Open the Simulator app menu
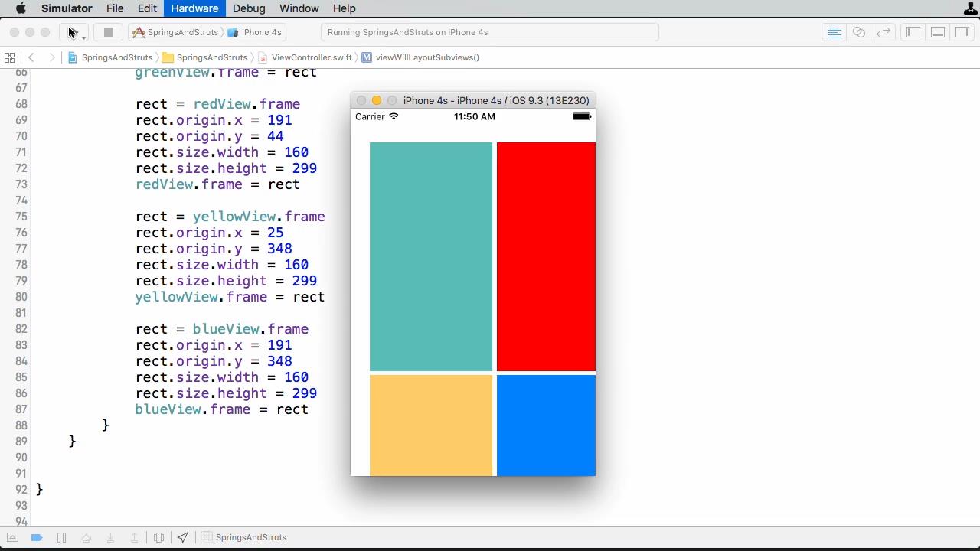The width and height of the screenshot is (980, 551). 67,8
